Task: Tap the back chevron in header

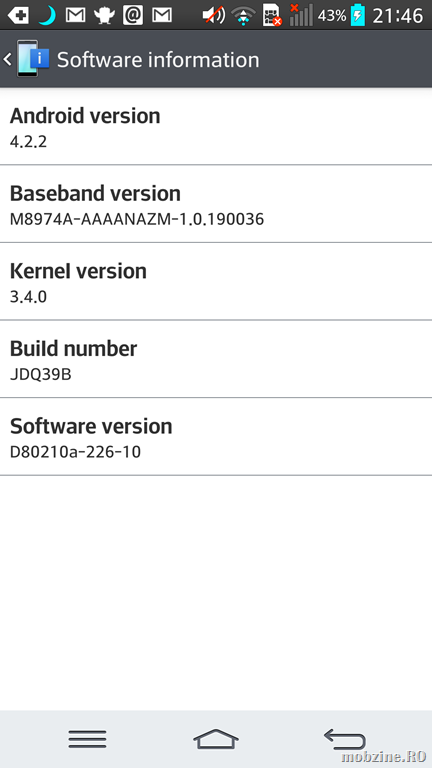Action: (x=7, y=60)
